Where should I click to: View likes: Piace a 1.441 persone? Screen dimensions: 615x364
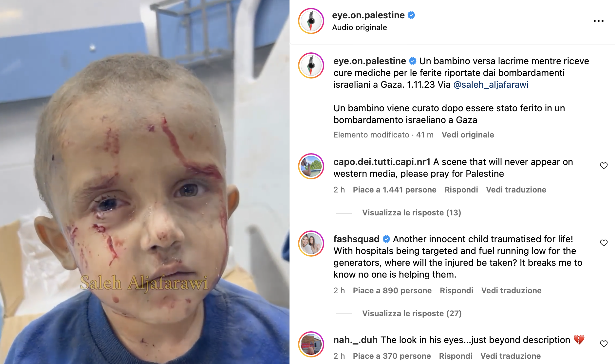click(394, 190)
